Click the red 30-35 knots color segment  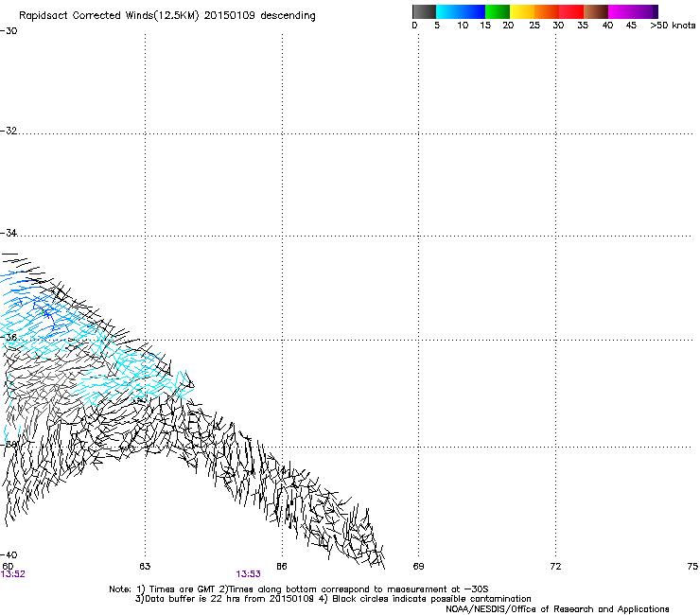[571, 11]
